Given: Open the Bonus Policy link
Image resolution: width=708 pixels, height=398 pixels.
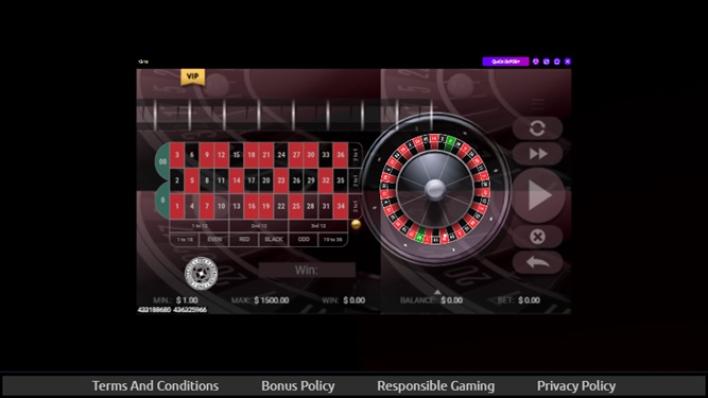Looking at the screenshot, I should click(x=298, y=386).
